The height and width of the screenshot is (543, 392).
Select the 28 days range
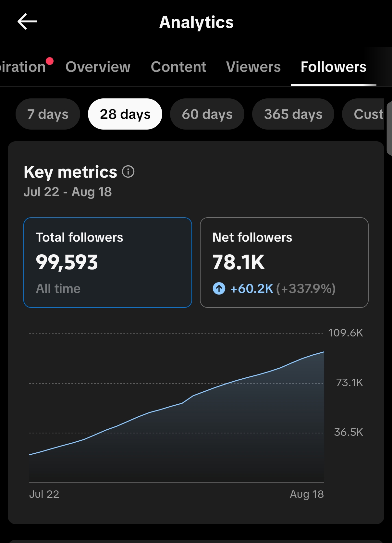125,114
